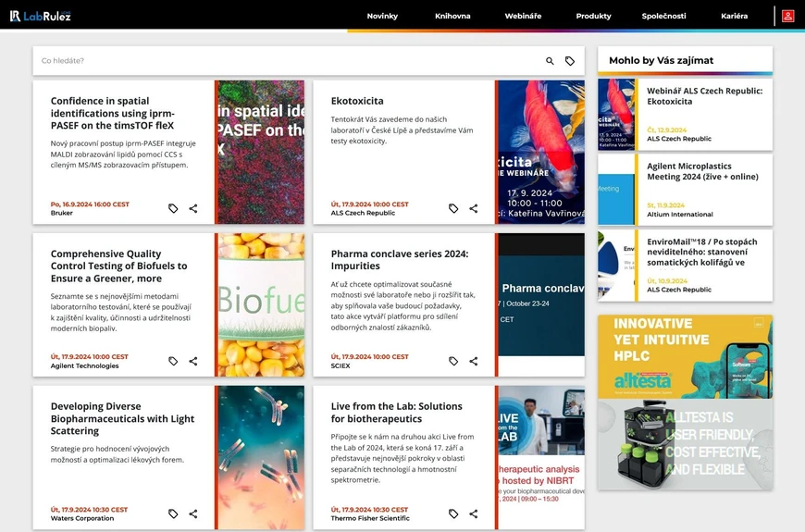Open the 'Alltesta is user friendly' instrument ad
805x532 pixels.
685,445
